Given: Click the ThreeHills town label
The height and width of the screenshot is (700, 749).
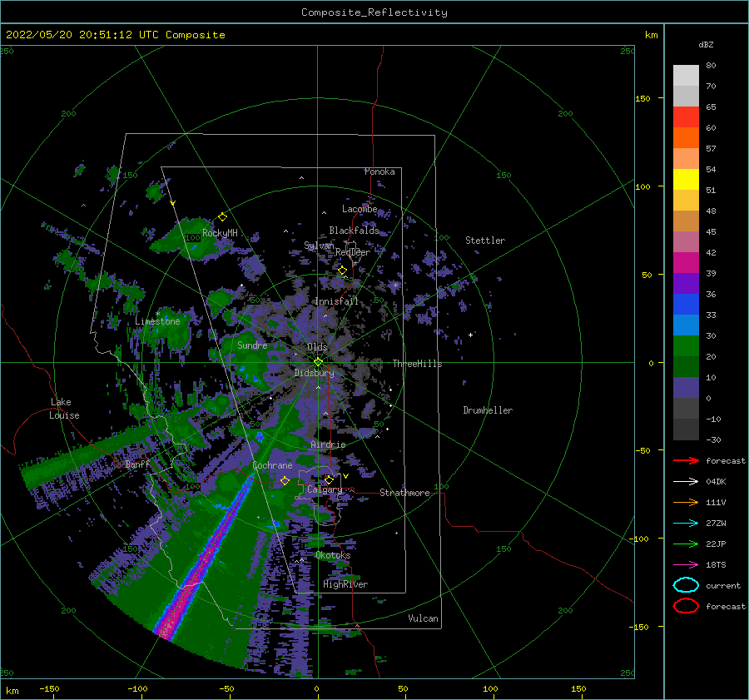Looking at the screenshot, I should (x=418, y=364).
